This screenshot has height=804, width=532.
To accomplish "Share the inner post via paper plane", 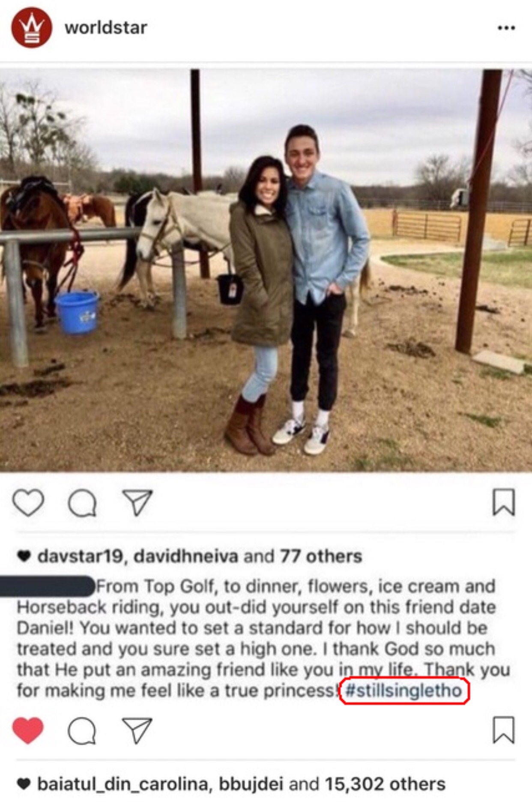I will (137, 502).
